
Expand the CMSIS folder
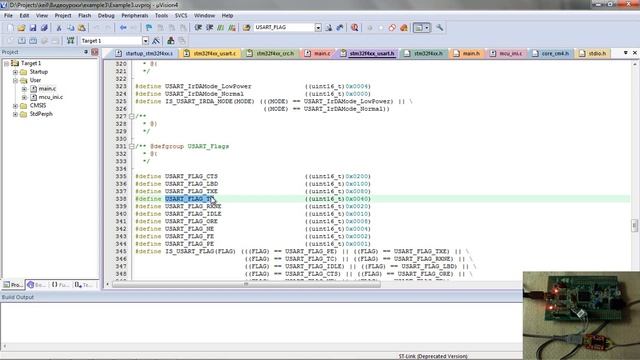coord(15,106)
